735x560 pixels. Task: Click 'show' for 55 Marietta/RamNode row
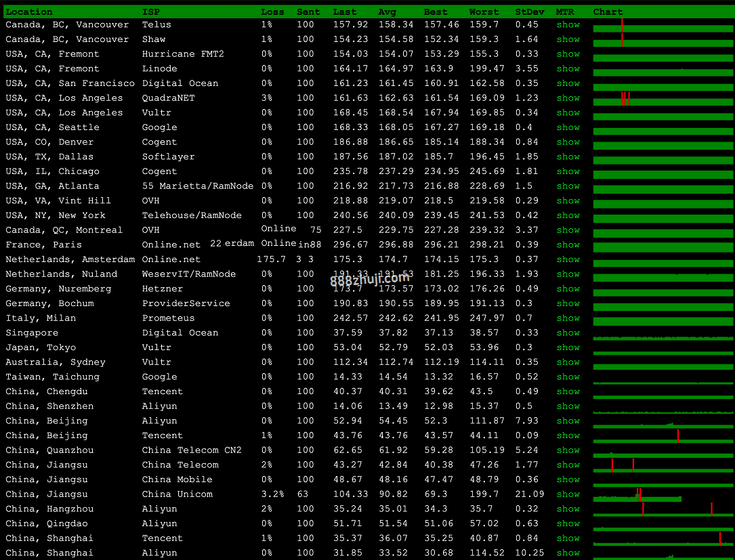pyautogui.click(x=568, y=186)
